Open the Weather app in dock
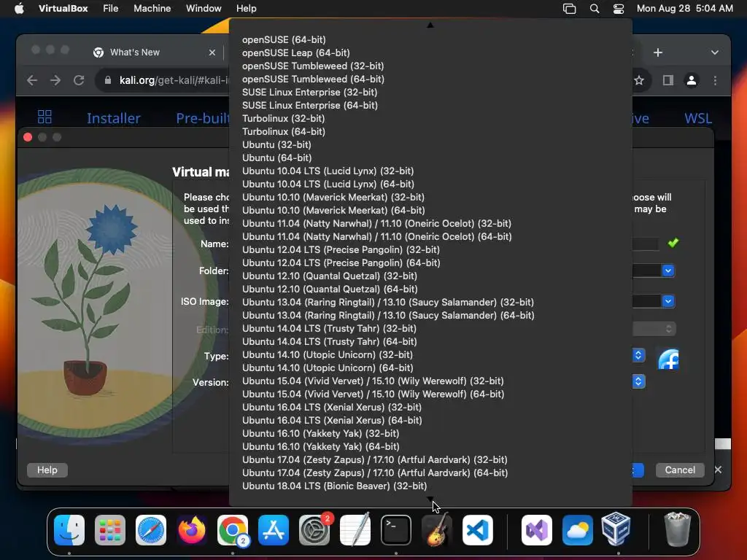747x560 pixels. pos(578,530)
